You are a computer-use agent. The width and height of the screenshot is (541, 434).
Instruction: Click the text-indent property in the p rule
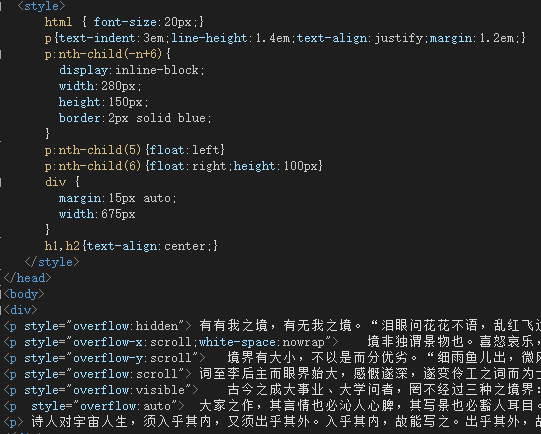point(97,38)
